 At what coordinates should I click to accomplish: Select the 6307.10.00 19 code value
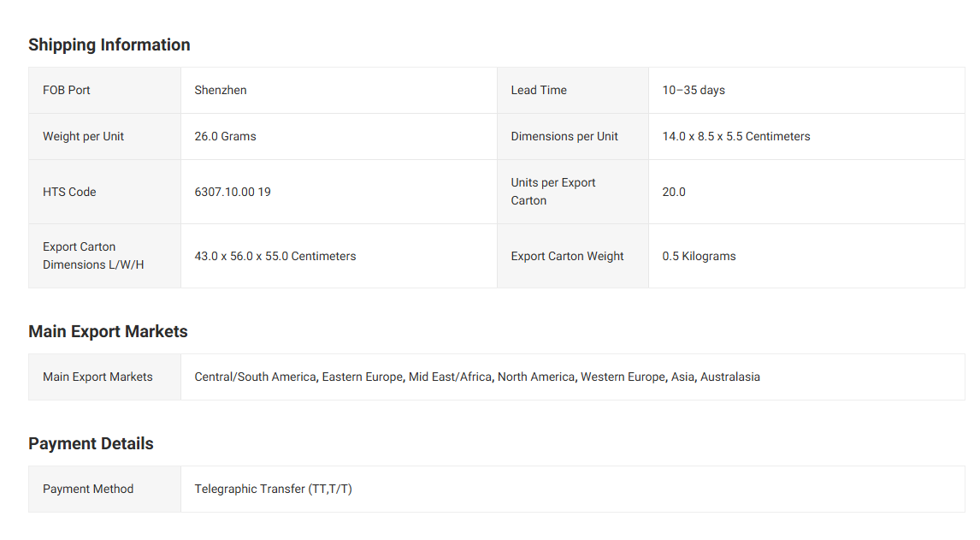[233, 192]
